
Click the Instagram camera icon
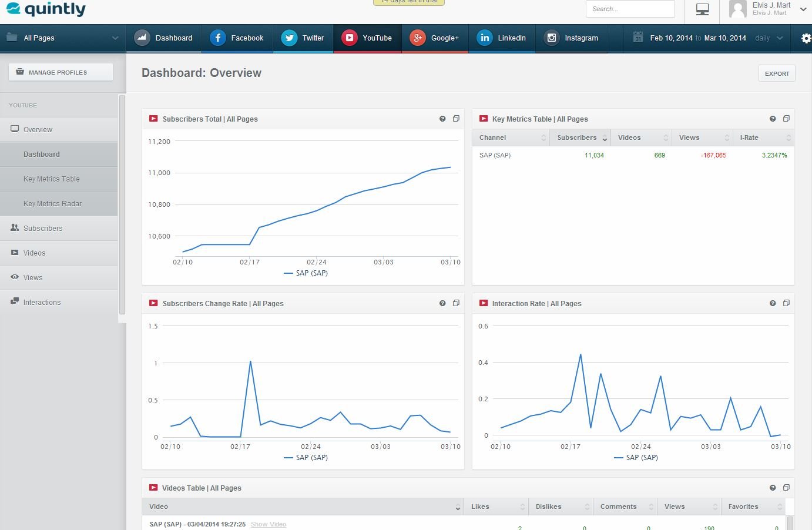pyautogui.click(x=551, y=38)
